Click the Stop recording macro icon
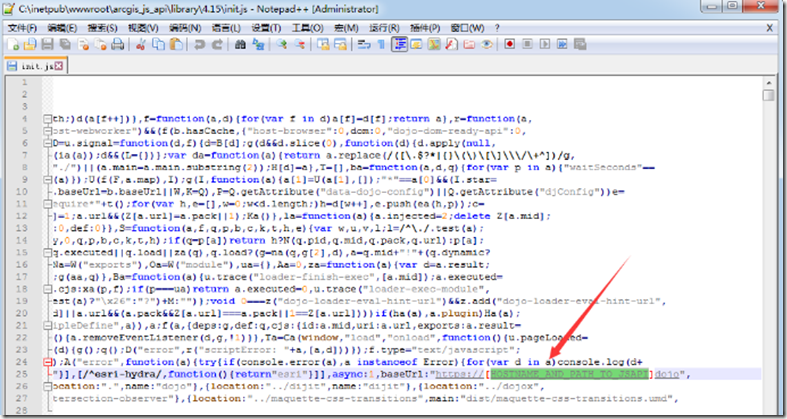 point(527,44)
